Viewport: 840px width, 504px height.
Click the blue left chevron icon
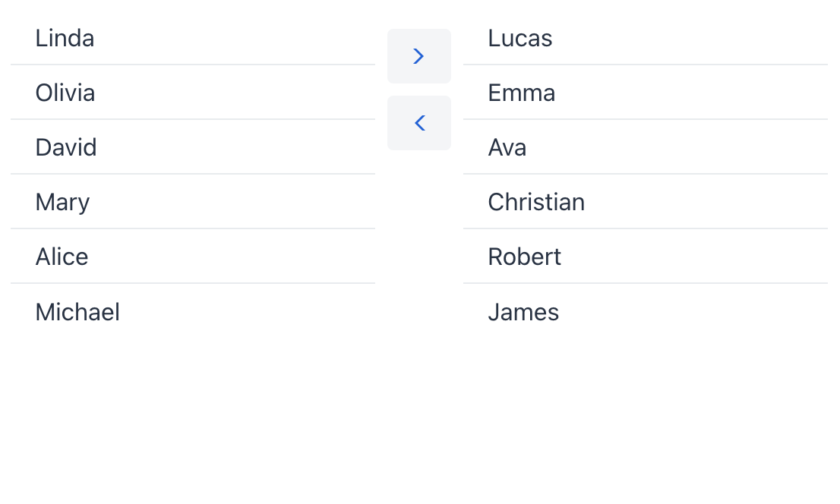[419, 123]
